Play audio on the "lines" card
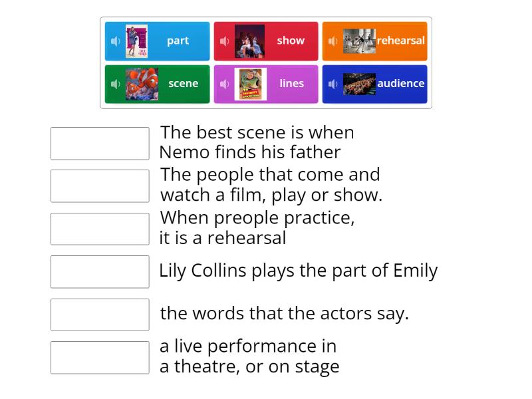 click(x=225, y=84)
